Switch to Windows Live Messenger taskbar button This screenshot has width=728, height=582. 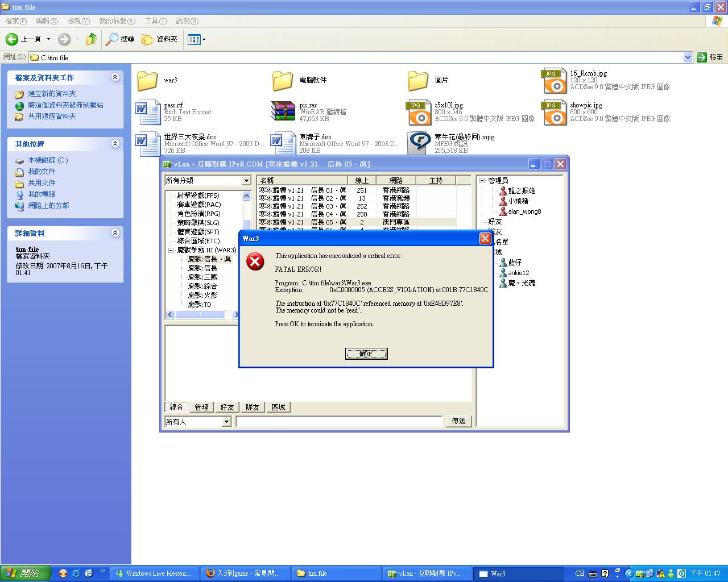click(154, 573)
